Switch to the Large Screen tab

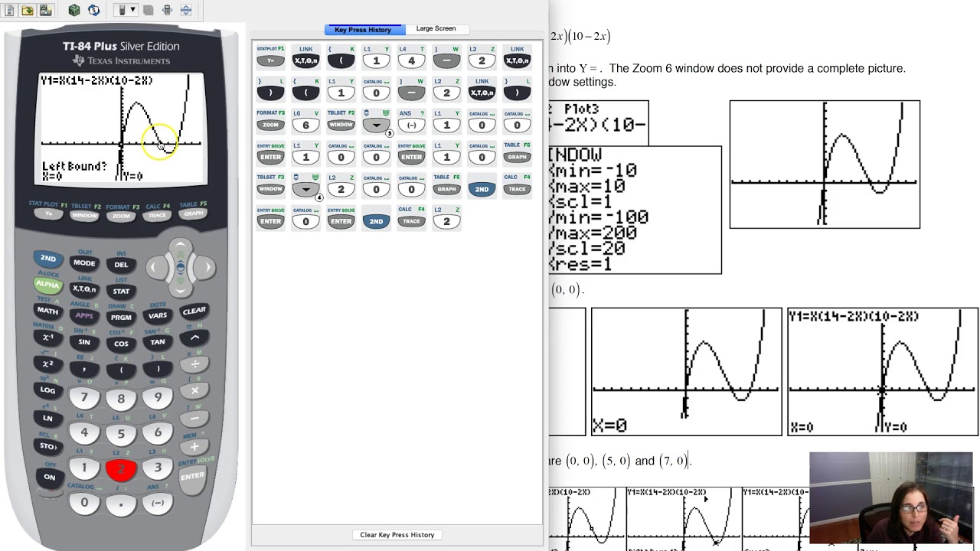pyautogui.click(x=436, y=29)
